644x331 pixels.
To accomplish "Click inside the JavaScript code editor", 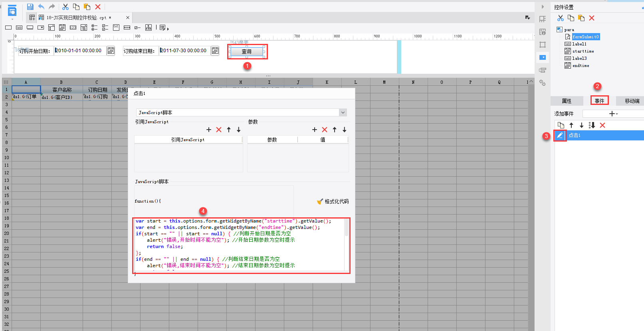I will [241, 245].
